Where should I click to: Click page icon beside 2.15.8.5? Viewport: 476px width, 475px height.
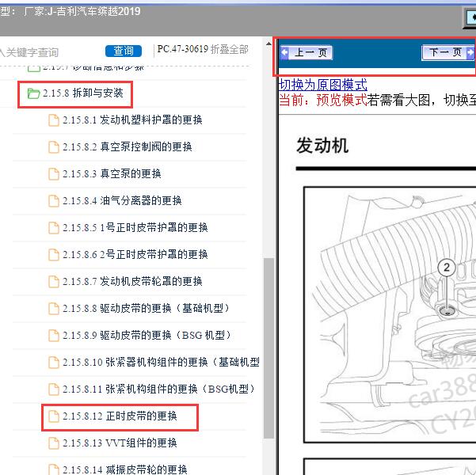54,228
